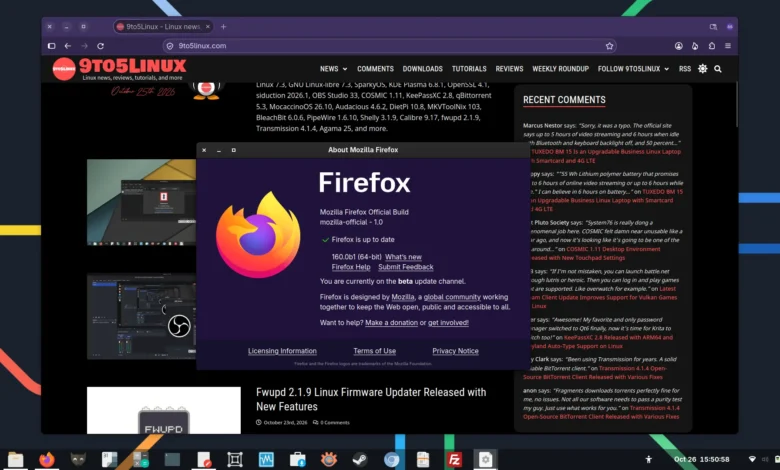Open the TUTORIALS site menu item
This screenshot has width=780, height=470.
(x=469, y=69)
